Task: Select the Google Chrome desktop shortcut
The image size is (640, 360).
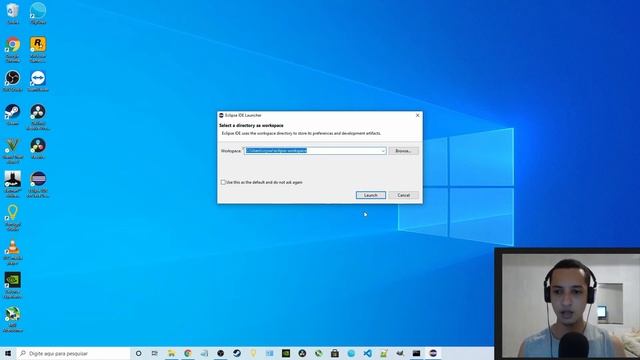Action: coord(13,50)
